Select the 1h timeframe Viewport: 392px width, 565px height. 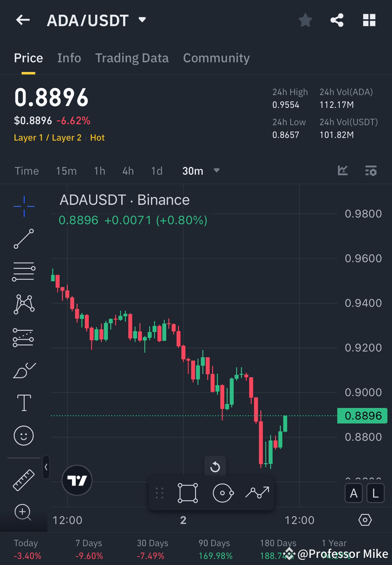point(99,171)
